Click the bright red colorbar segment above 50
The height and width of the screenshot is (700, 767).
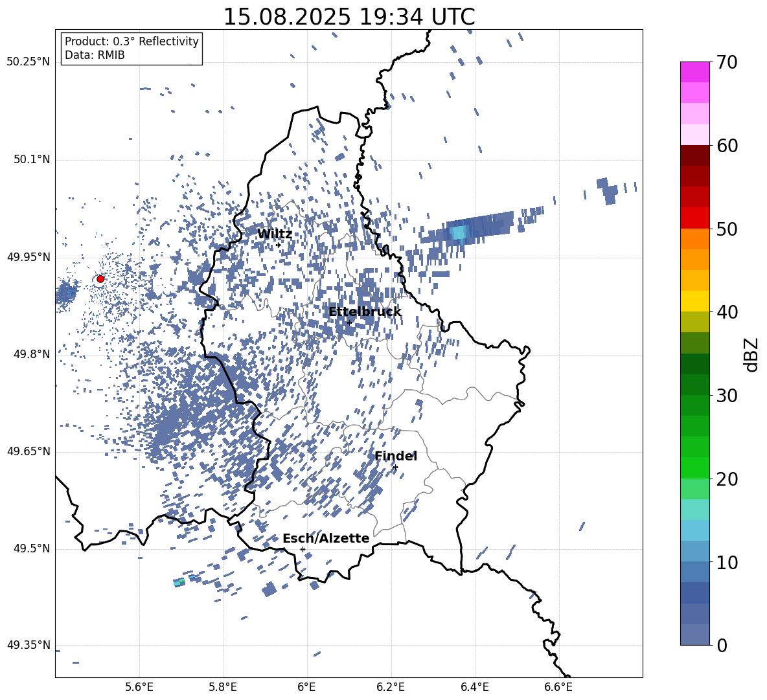pos(694,218)
